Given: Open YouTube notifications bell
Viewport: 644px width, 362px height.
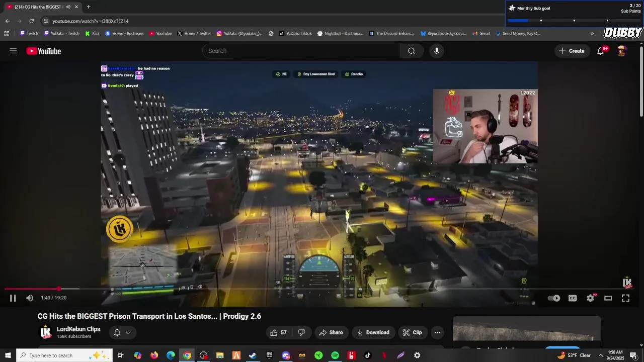Looking at the screenshot, I should click(x=601, y=51).
